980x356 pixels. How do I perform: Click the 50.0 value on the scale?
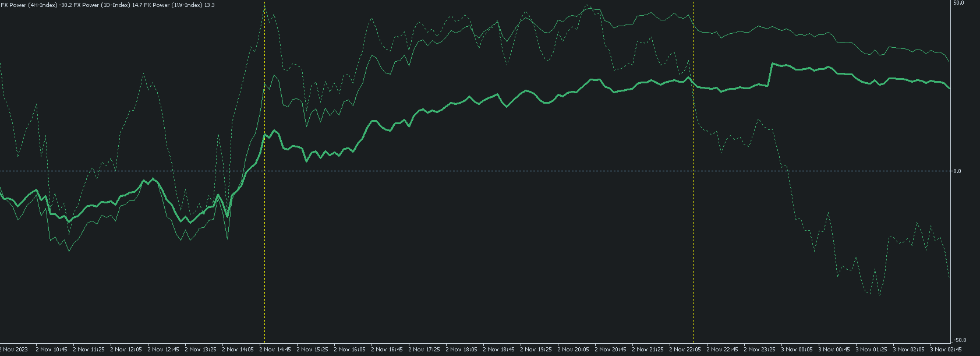pyautogui.click(x=957, y=3)
